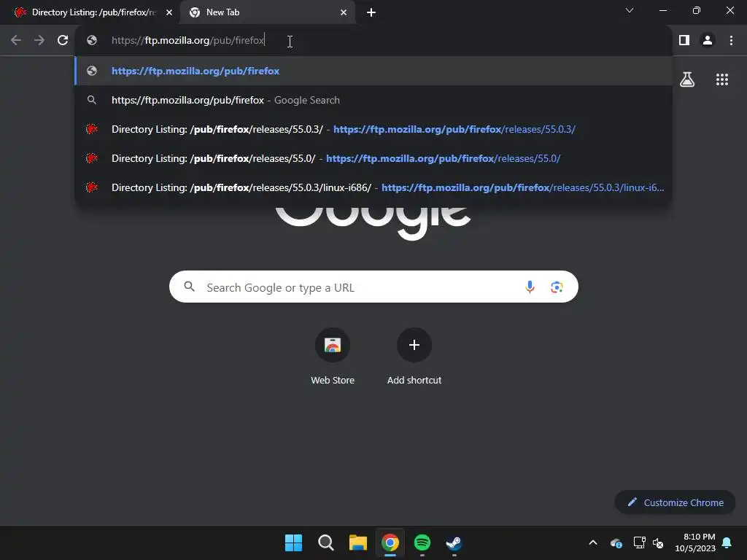The width and height of the screenshot is (747, 560).
Task: Open File Explorer from the taskbar
Action: [x=357, y=542]
